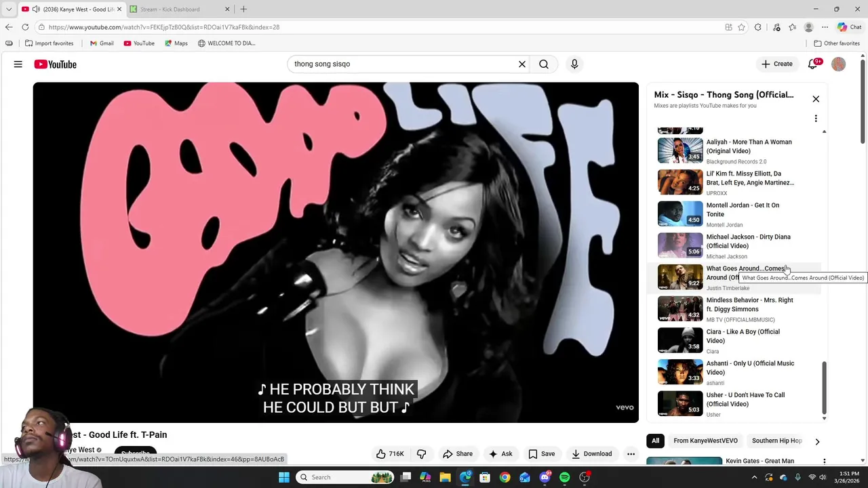868x488 pixels.
Task: Reload the YouTube page
Action: [x=25, y=27]
